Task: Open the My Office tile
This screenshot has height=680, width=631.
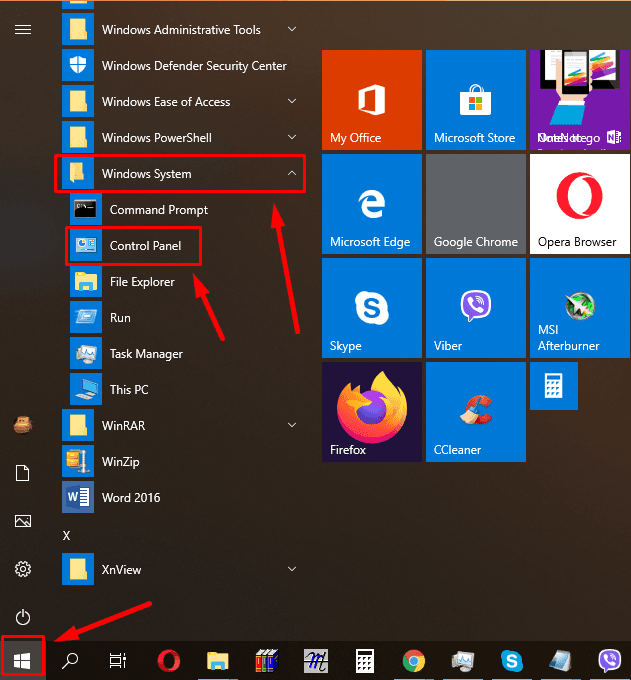Action: point(372,100)
